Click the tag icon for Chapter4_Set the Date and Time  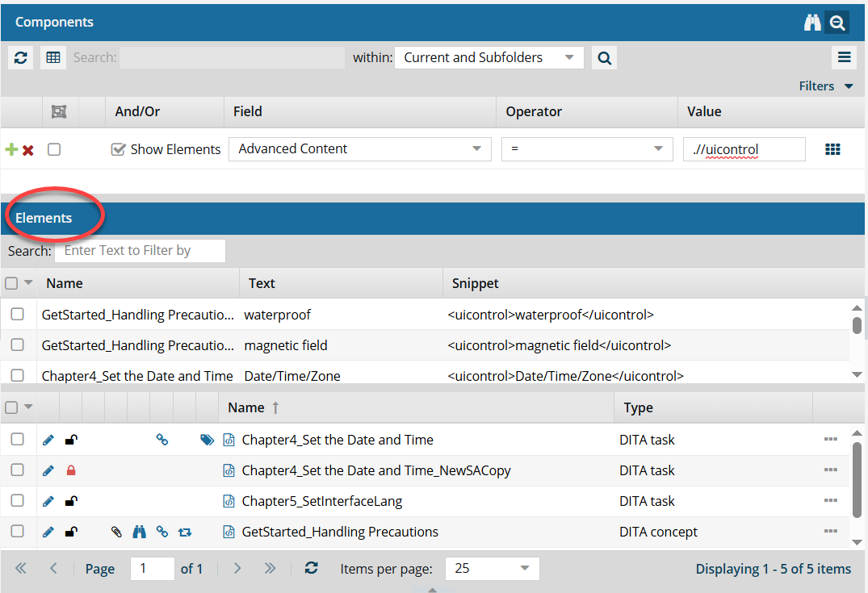coord(207,440)
